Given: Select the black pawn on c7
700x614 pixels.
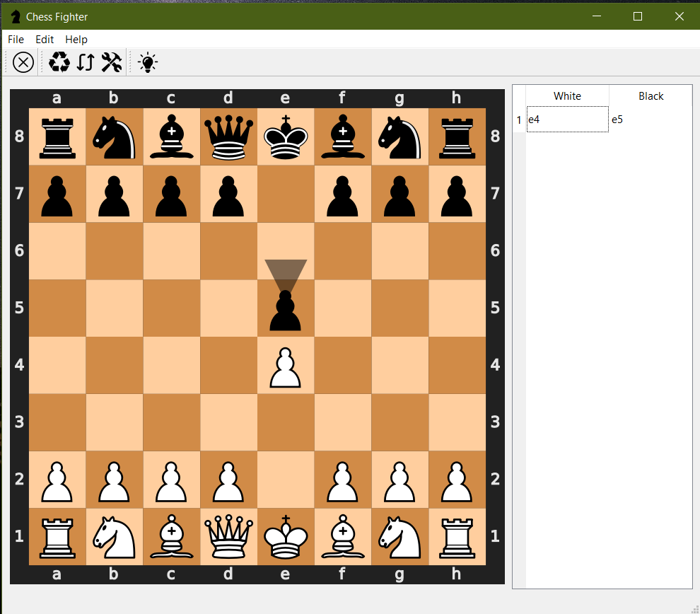Looking at the screenshot, I should point(171,196).
